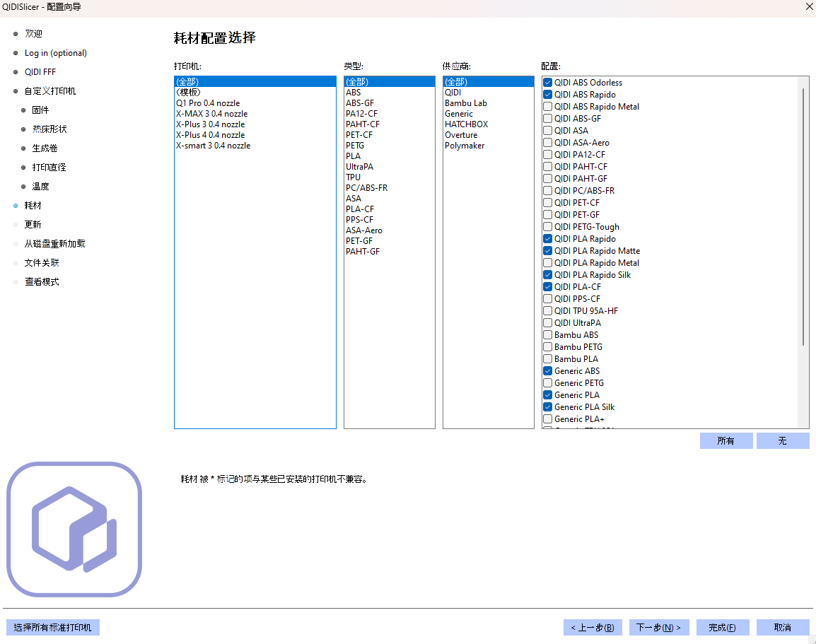The image size is (816, 644).
Task: Select Overture vendor
Action: coord(488,135)
